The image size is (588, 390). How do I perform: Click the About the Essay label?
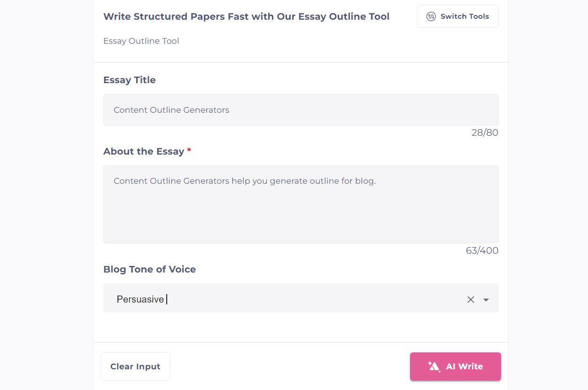[144, 151]
